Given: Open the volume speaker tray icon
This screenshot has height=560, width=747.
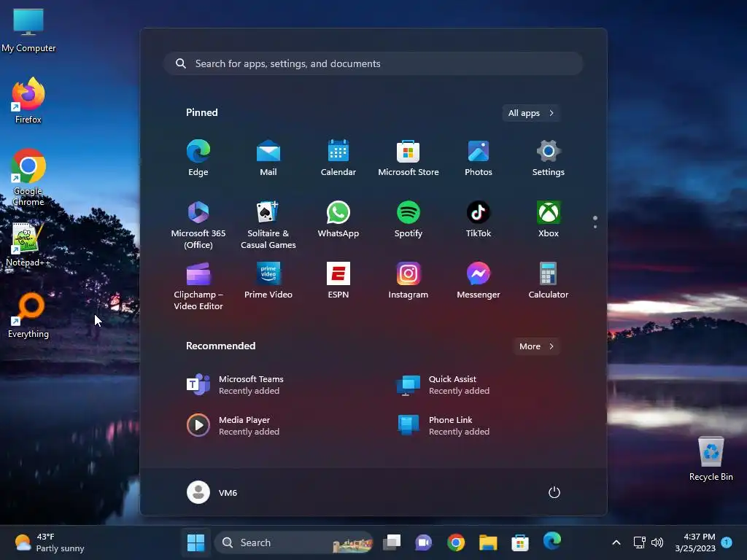Looking at the screenshot, I should 657,542.
